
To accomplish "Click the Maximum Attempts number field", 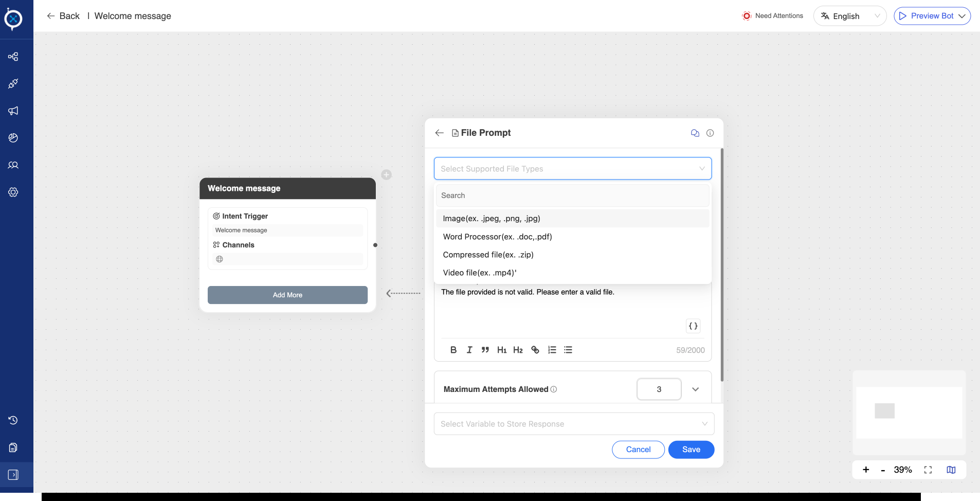I will pyautogui.click(x=659, y=389).
